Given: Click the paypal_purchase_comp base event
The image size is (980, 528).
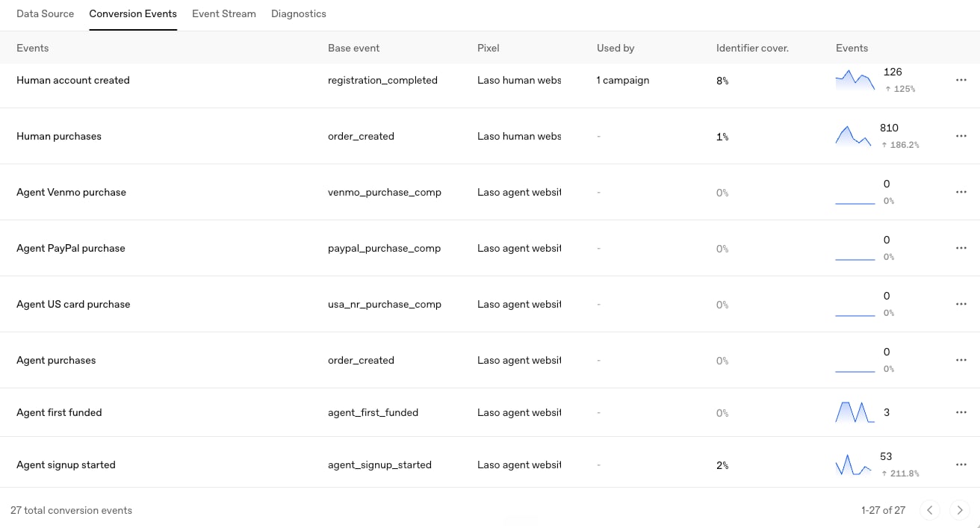Looking at the screenshot, I should (x=385, y=248).
